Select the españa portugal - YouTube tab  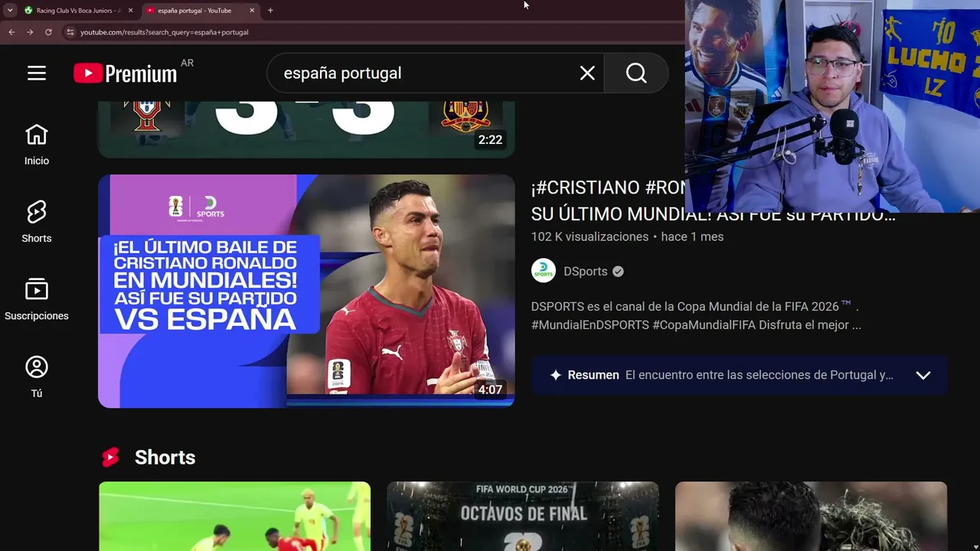pos(201,11)
